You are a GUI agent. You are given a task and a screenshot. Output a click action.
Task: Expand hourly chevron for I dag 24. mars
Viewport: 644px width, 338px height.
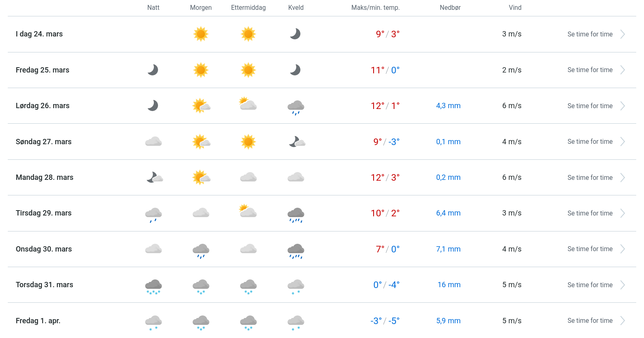pyautogui.click(x=622, y=34)
